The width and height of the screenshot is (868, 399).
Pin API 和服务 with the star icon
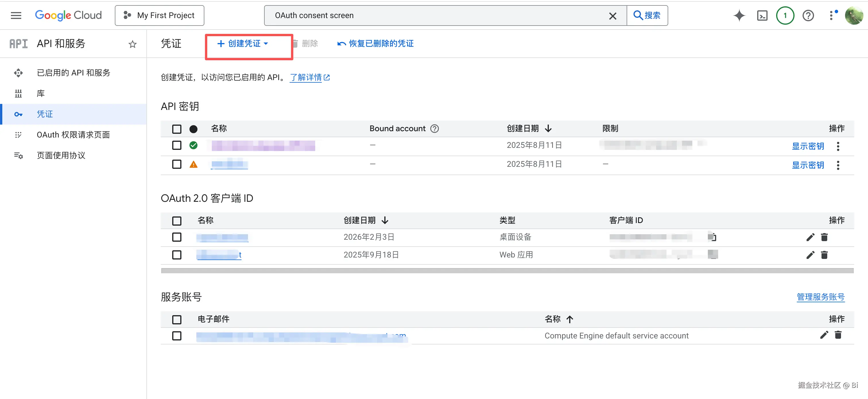coord(132,44)
